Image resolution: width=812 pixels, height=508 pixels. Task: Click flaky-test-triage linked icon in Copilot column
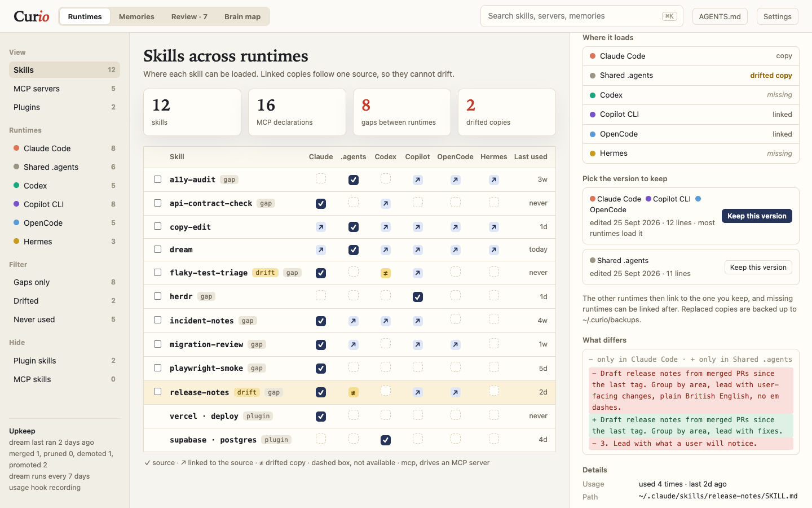(418, 273)
